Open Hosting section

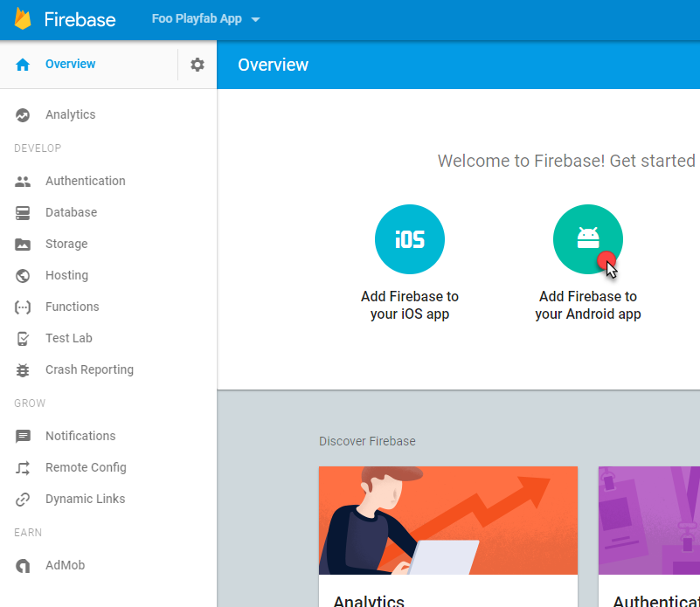pyautogui.click(x=67, y=275)
